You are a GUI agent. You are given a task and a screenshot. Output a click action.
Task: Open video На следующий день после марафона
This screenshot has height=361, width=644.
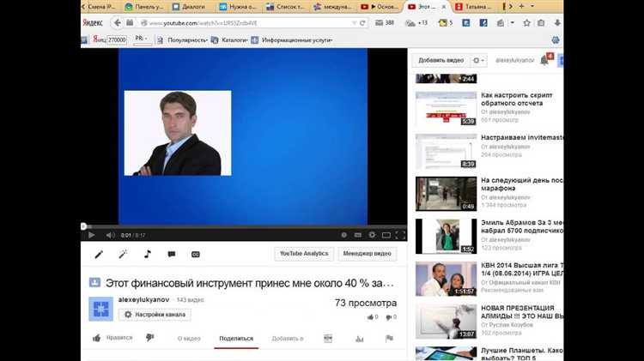point(521,184)
